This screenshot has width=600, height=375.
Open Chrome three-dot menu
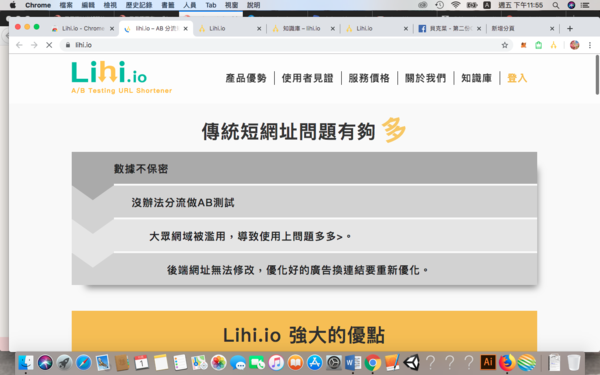pos(590,45)
